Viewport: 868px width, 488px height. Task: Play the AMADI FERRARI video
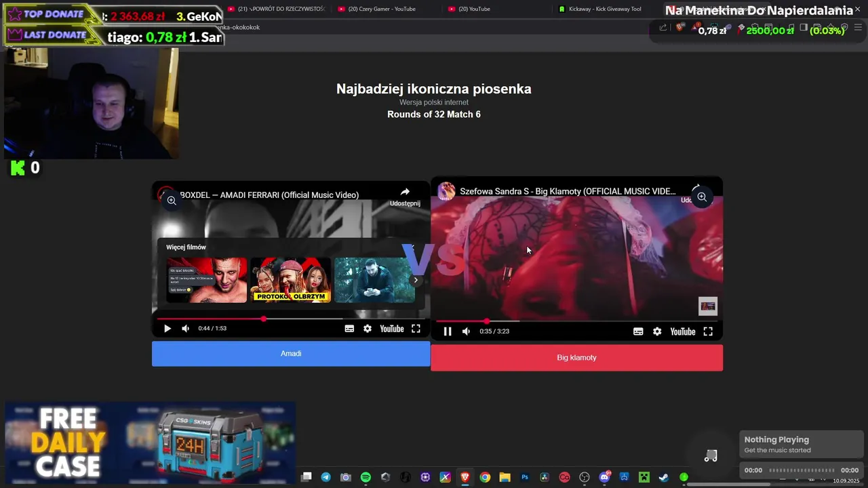pyautogui.click(x=167, y=329)
